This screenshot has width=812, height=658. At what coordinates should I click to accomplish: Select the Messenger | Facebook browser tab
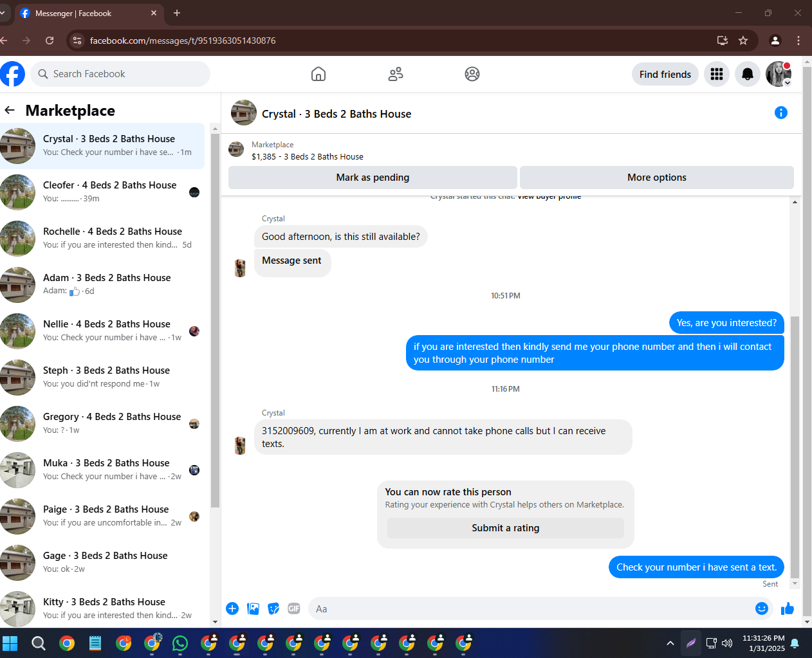(89, 13)
